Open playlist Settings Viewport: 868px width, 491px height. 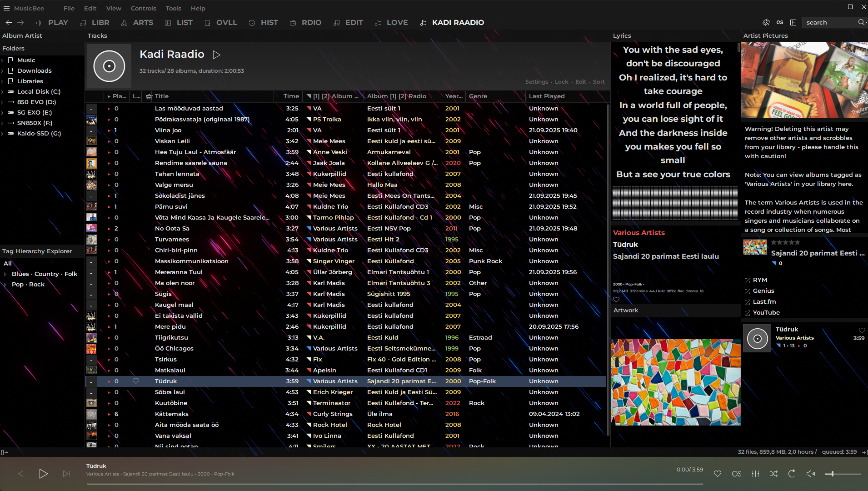coord(536,82)
